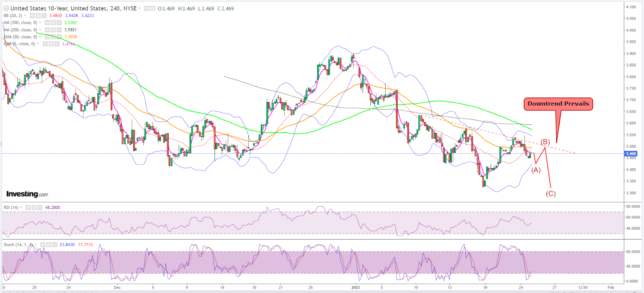Remove the MA (100, close, 0) indicator

point(59,23)
